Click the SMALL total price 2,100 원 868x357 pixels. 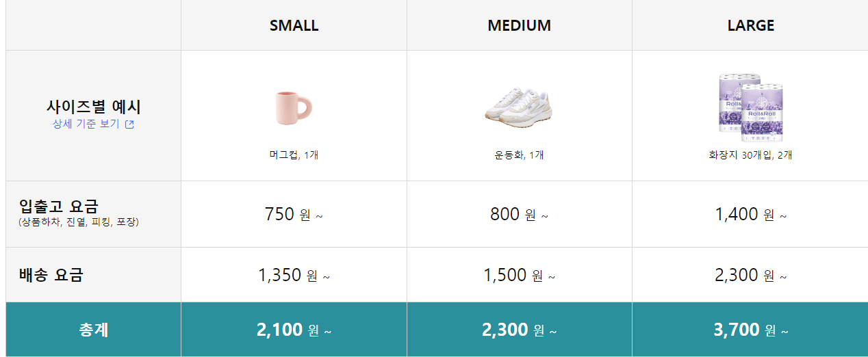click(294, 330)
